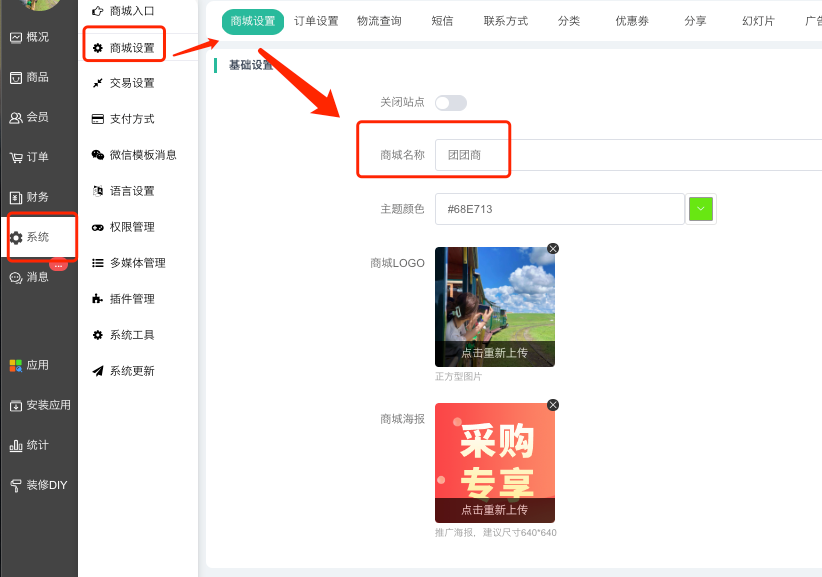The height and width of the screenshot is (577, 822).
Task: Switch to the 优惠券 tab
Action: coord(632,21)
